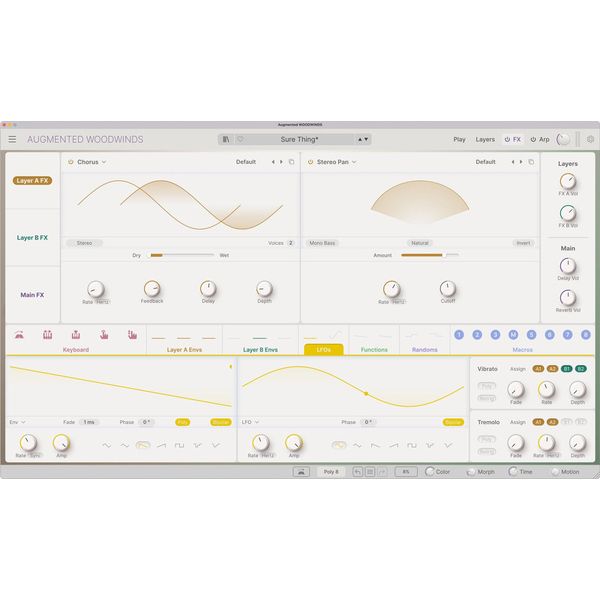
Task: Select previous Stereo Pan preset arrow
Action: (x=513, y=162)
